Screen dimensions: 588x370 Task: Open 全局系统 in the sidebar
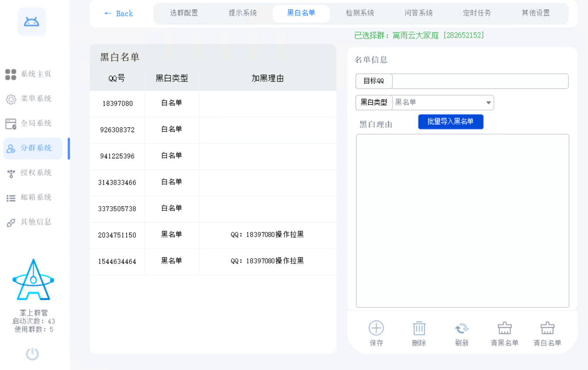29,124
